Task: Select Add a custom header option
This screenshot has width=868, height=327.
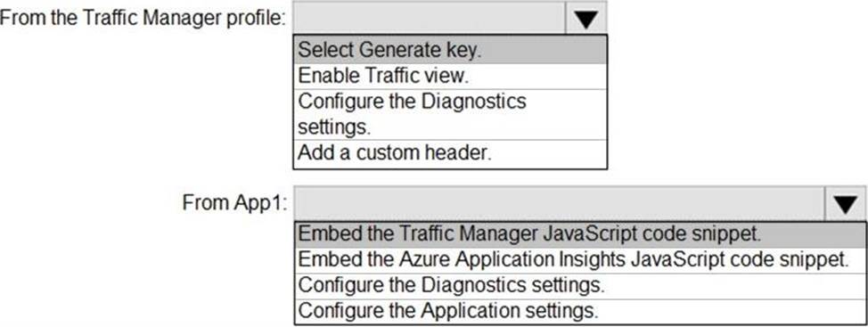Action: 450,153
